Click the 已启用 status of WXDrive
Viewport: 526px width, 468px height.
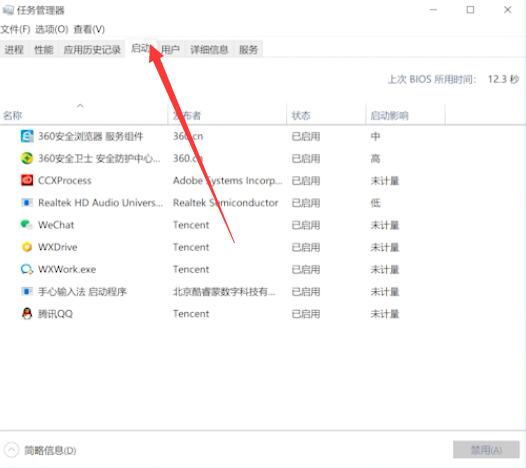(306, 247)
